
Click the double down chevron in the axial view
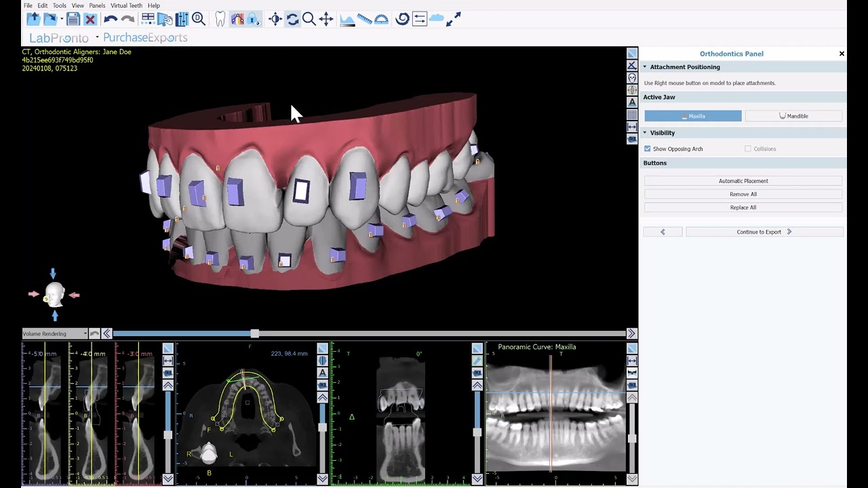click(x=322, y=479)
